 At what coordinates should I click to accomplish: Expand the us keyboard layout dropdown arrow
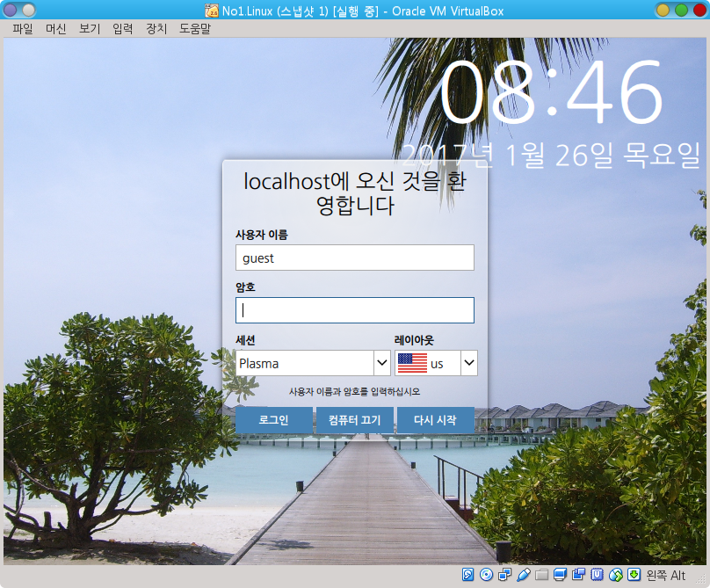click(469, 363)
